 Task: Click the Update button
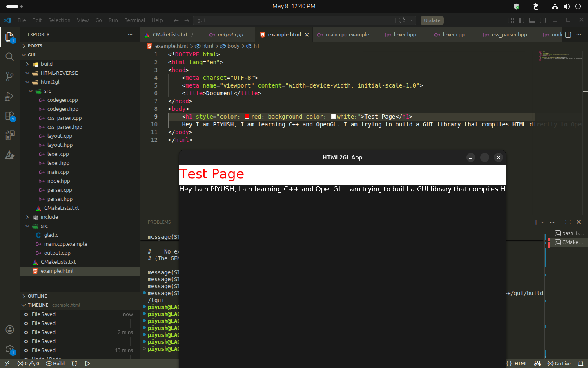(x=432, y=20)
